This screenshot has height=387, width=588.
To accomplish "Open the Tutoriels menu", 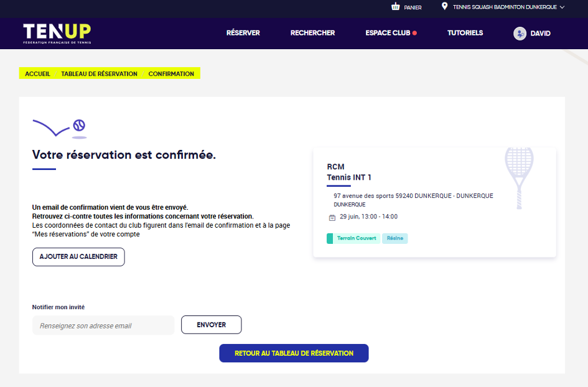I will [x=465, y=33].
